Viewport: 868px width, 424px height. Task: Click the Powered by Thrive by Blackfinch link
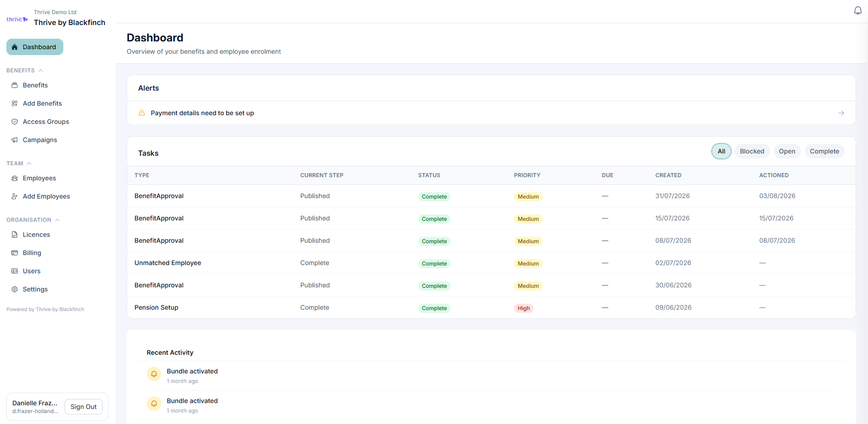click(45, 309)
